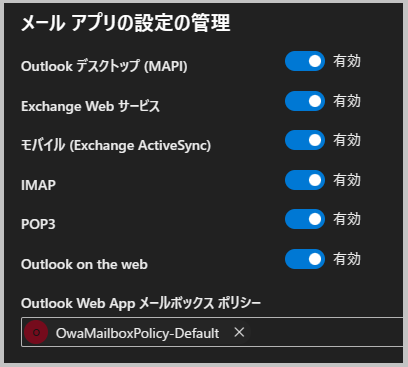Click 有効 beside Outlook on the web
The height and width of the screenshot is (367, 408).
click(x=347, y=259)
